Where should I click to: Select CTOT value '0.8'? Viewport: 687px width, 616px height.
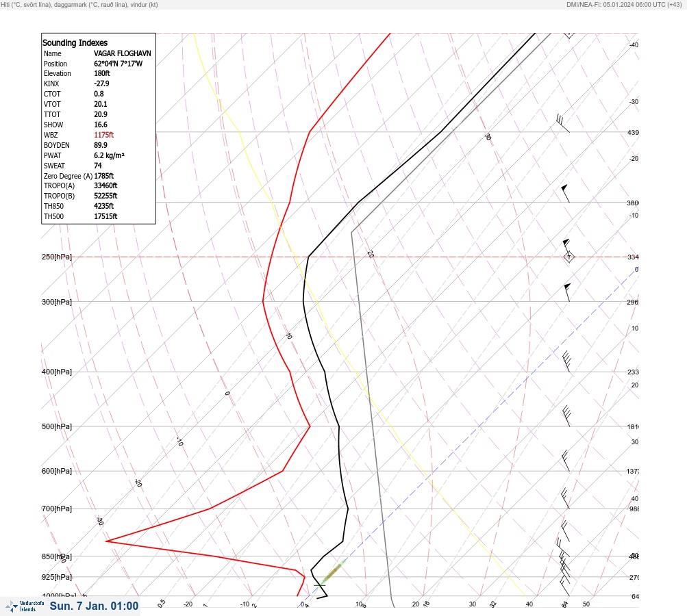99,94
